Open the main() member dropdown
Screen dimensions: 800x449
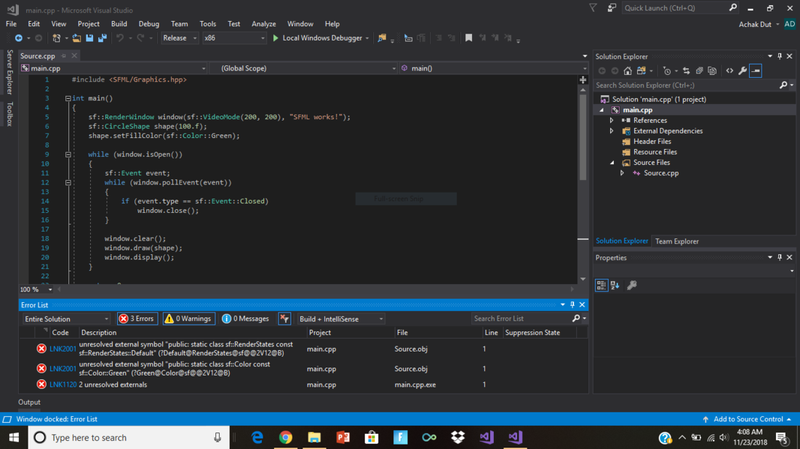pos(493,68)
